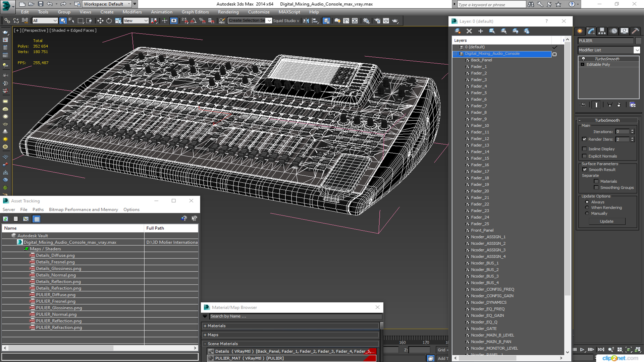
Task: Click the Align tool icon
Action: (315, 21)
